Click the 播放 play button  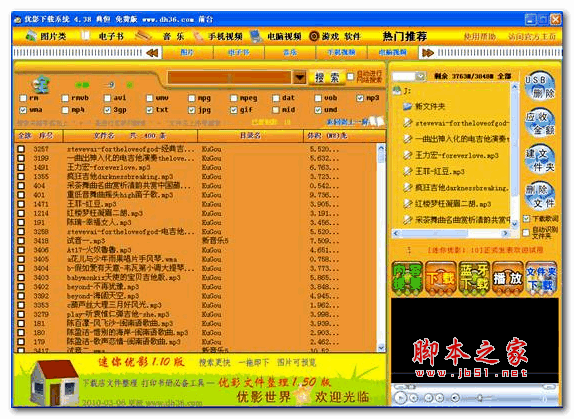click(507, 278)
